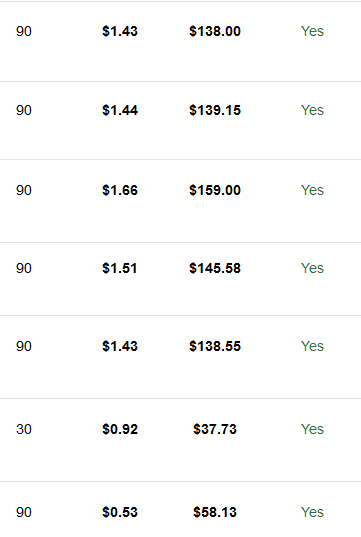
Task: Select the $1.44 per-unit price
Action: pyautogui.click(x=120, y=110)
